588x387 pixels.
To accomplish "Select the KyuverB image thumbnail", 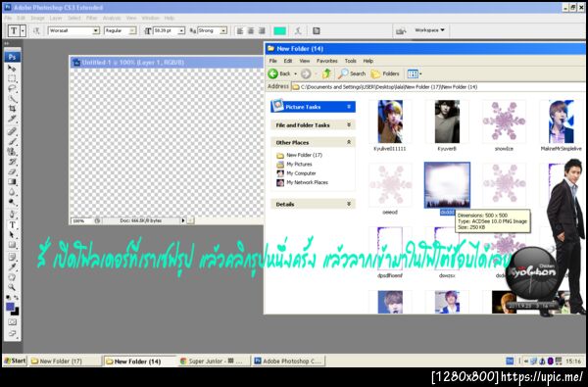I will [x=447, y=121].
